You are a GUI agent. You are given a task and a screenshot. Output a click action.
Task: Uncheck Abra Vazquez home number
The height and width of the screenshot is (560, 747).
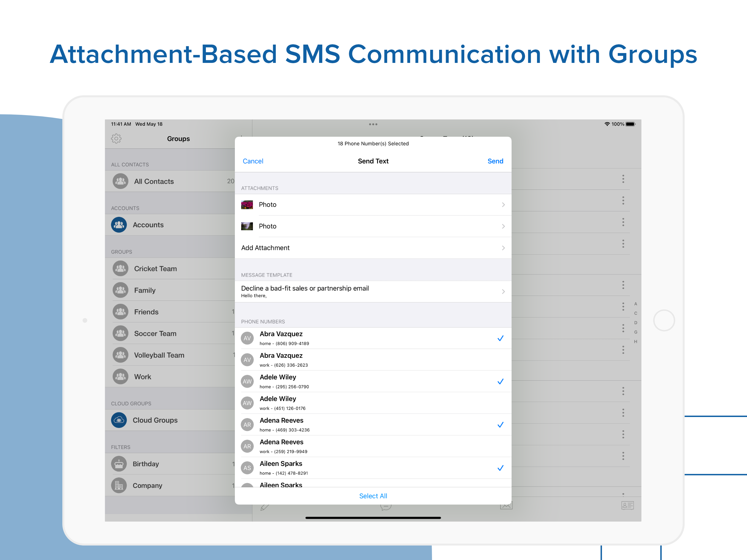tap(500, 338)
